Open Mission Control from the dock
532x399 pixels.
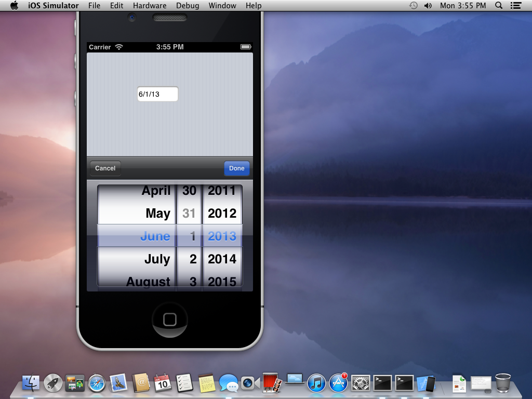[75, 383]
